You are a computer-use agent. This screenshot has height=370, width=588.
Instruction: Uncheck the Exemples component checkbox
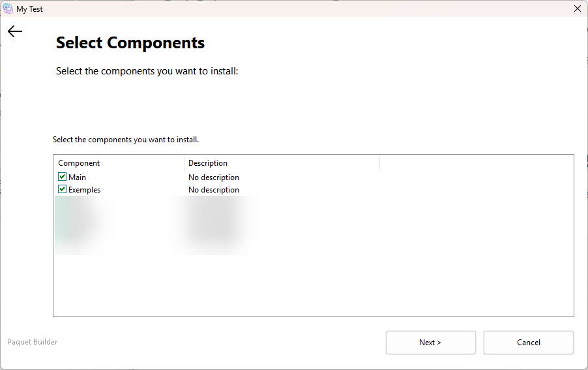(x=62, y=189)
